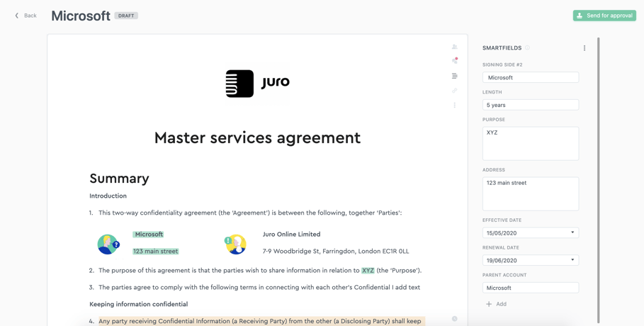644x326 pixels.
Task: Click the Juro Online Limited avatar with exclamation
Action: [x=235, y=244]
